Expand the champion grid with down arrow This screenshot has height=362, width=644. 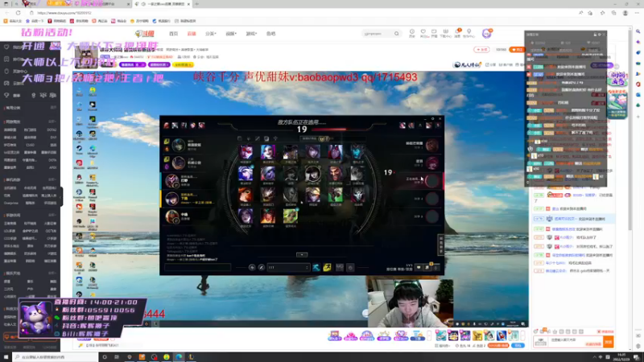[x=302, y=255]
